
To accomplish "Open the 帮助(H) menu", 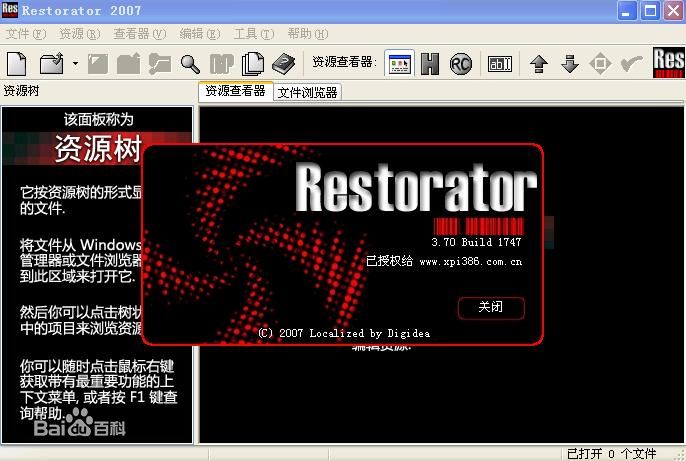I will coord(308,34).
